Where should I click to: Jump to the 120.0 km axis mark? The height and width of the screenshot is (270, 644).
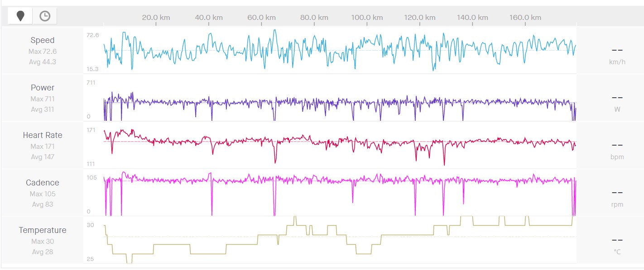click(420, 18)
